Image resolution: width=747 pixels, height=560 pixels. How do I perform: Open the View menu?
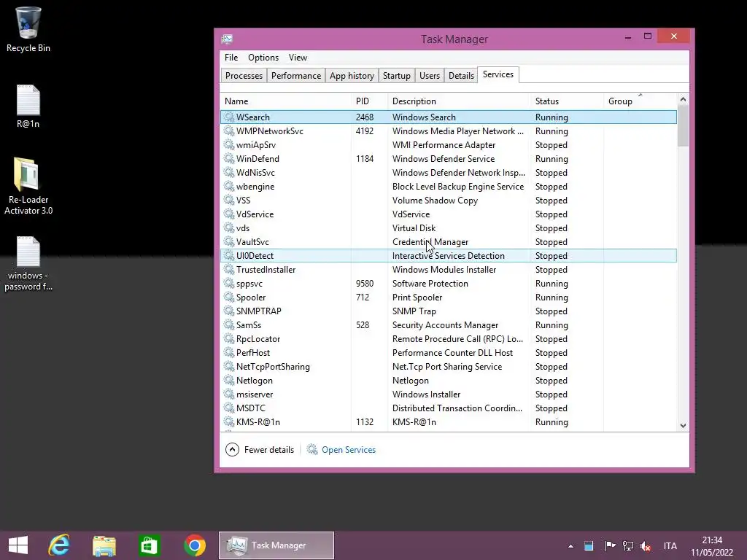coord(298,58)
